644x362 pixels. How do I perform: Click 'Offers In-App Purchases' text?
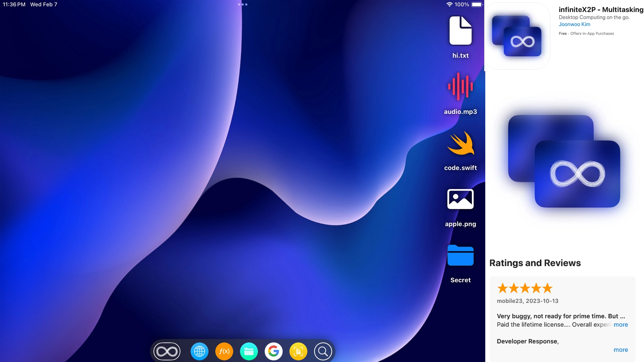coord(592,33)
